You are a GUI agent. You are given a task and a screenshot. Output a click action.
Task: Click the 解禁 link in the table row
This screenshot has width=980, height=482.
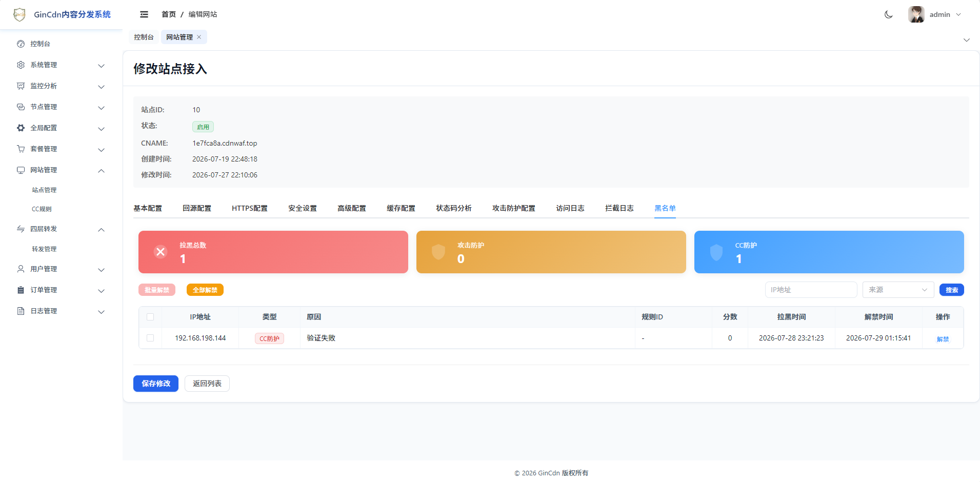tap(943, 339)
